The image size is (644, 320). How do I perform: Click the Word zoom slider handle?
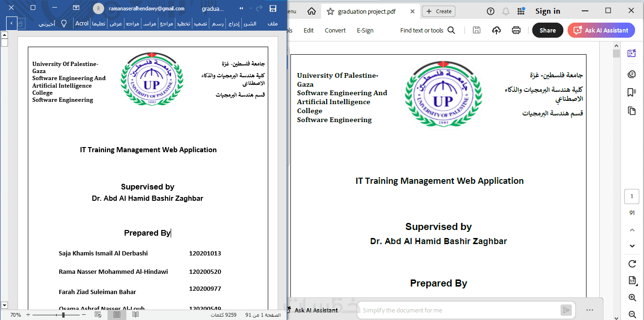[63, 315]
